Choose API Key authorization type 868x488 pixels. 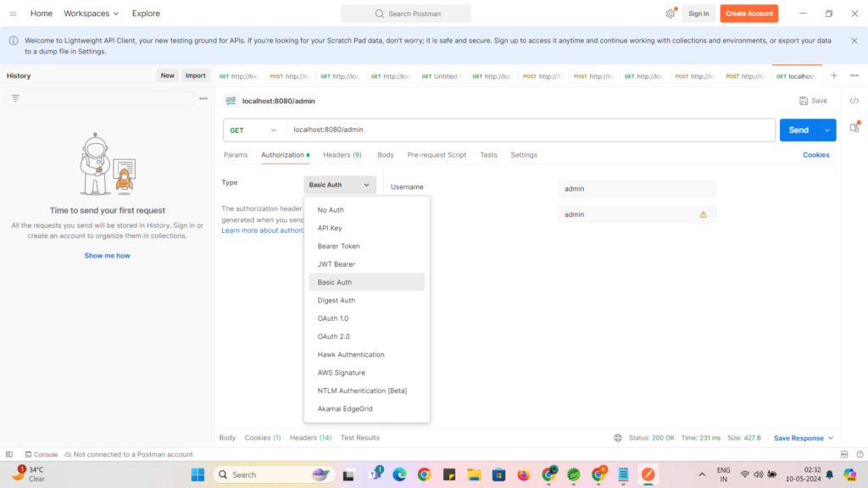(x=366, y=228)
